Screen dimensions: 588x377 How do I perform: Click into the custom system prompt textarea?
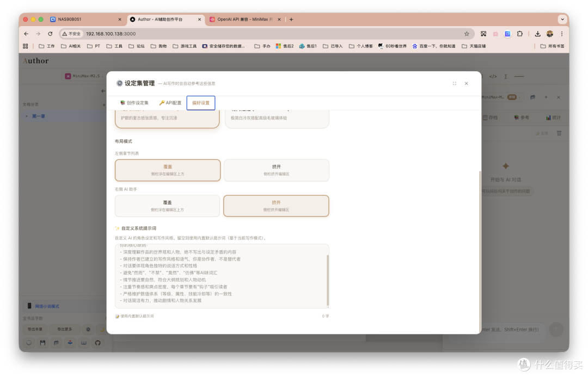point(221,276)
